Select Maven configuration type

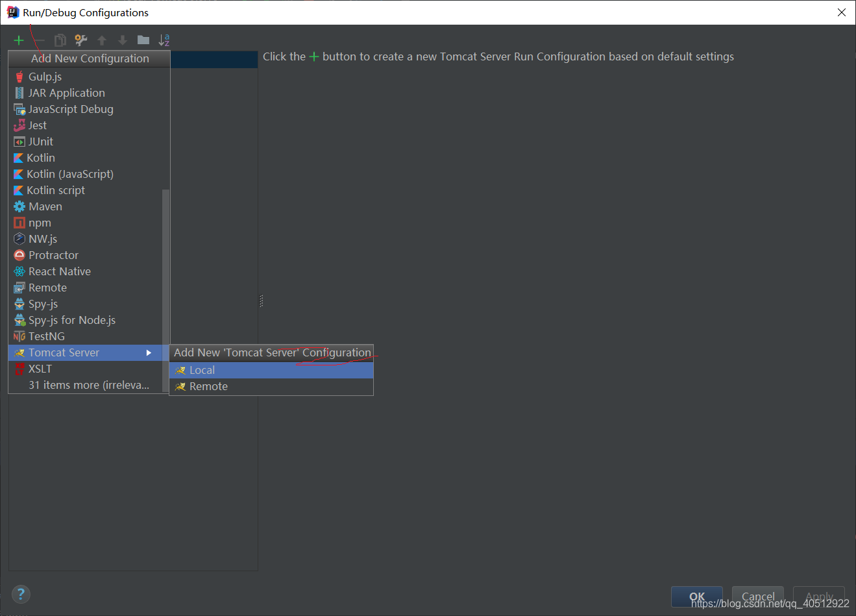point(85,206)
